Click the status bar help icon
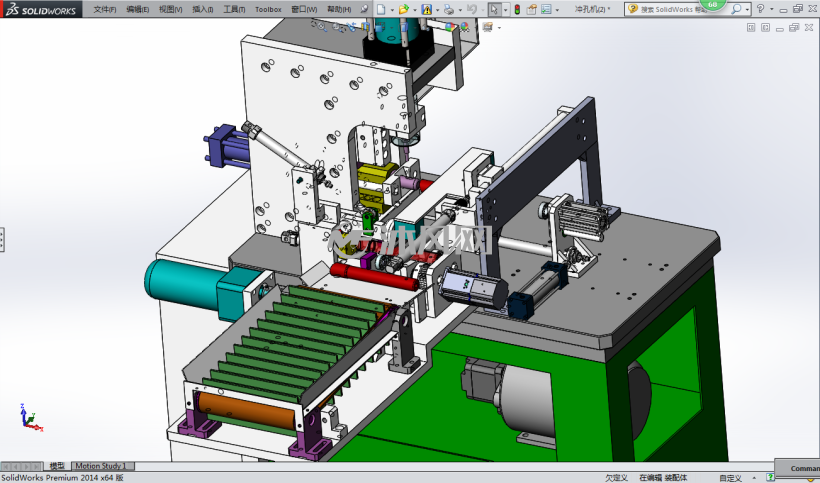This screenshot has width=820, height=483. [770, 477]
